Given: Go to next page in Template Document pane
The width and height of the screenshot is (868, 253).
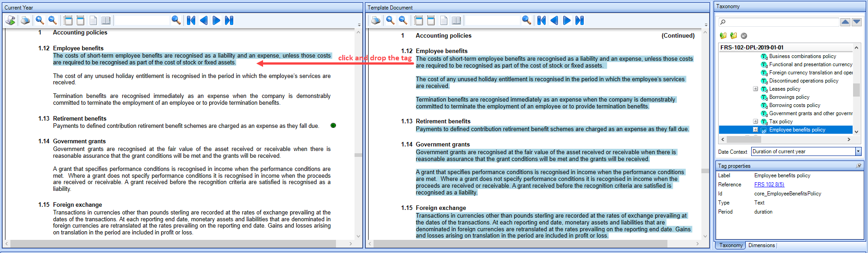Looking at the screenshot, I should coord(567,20).
